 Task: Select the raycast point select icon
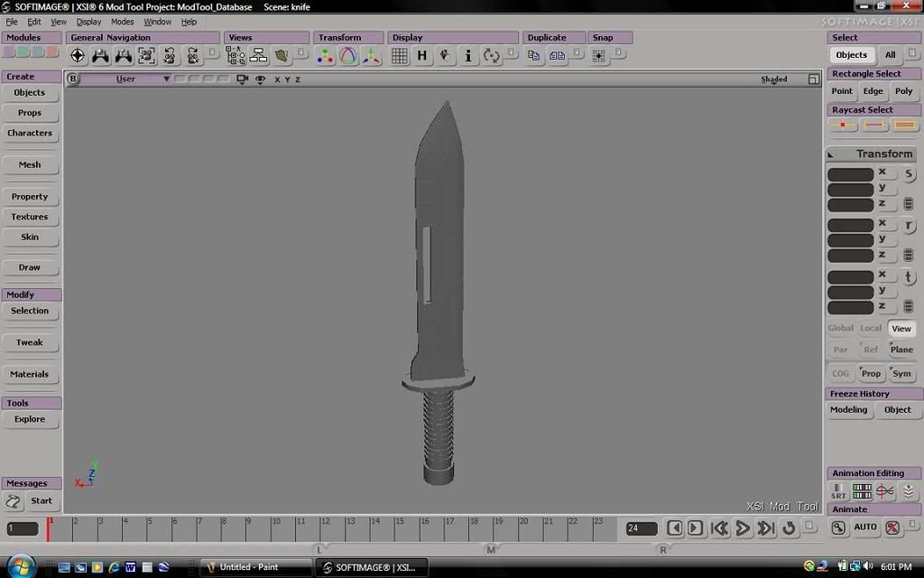click(x=842, y=125)
